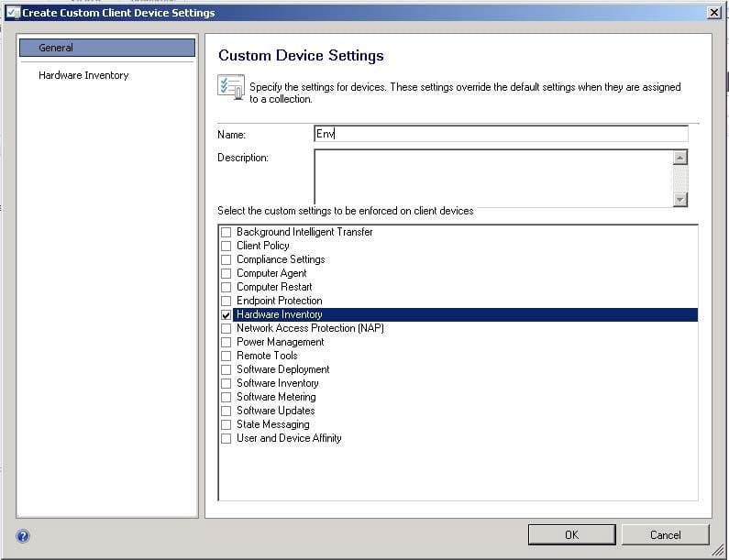729x560 pixels.
Task: Enable the Remote Tools checkbox
Action: (x=226, y=357)
